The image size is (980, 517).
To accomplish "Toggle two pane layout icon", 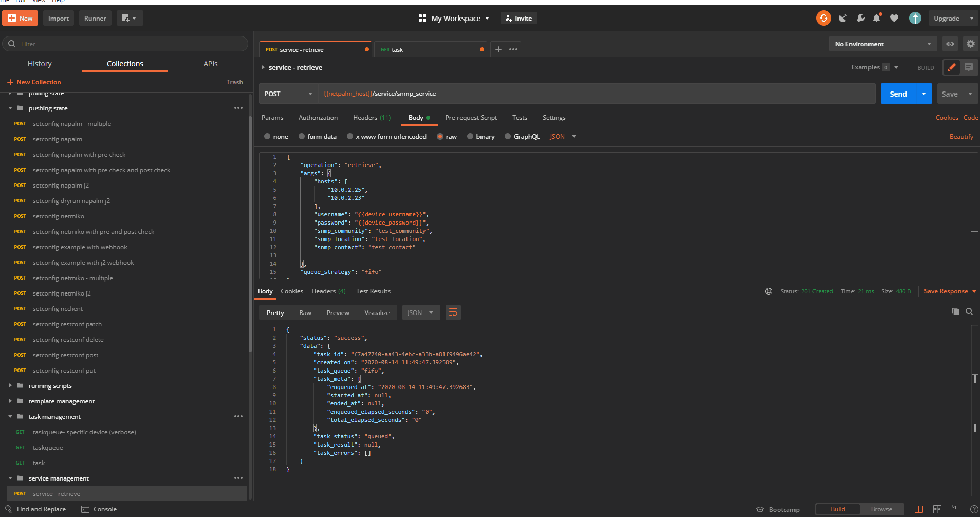I will pos(937,509).
